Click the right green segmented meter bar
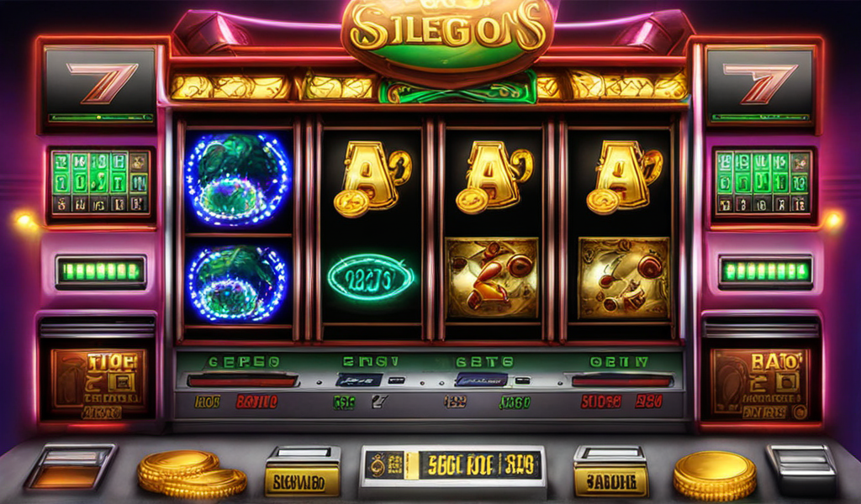The height and width of the screenshot is (504, 861). tap(765, 271)
